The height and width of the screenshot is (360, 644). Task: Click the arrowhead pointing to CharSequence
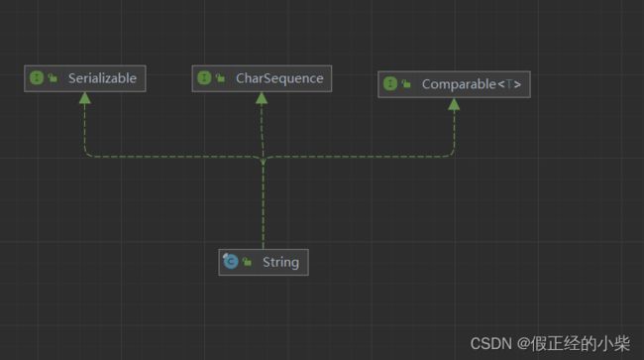click(262, 98)
